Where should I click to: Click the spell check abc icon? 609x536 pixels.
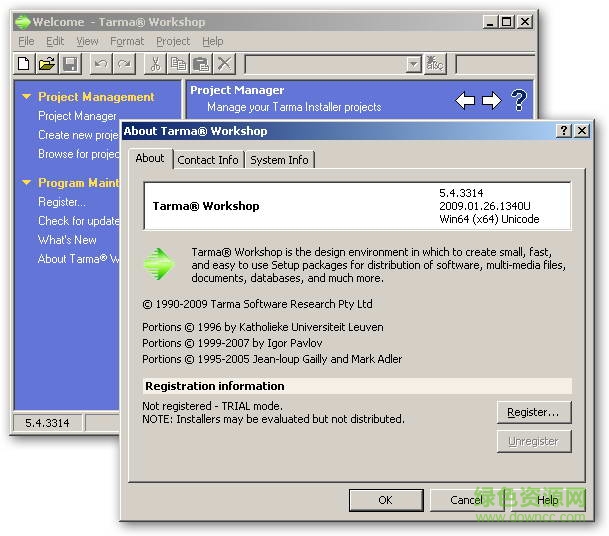(x=435, y=64)
